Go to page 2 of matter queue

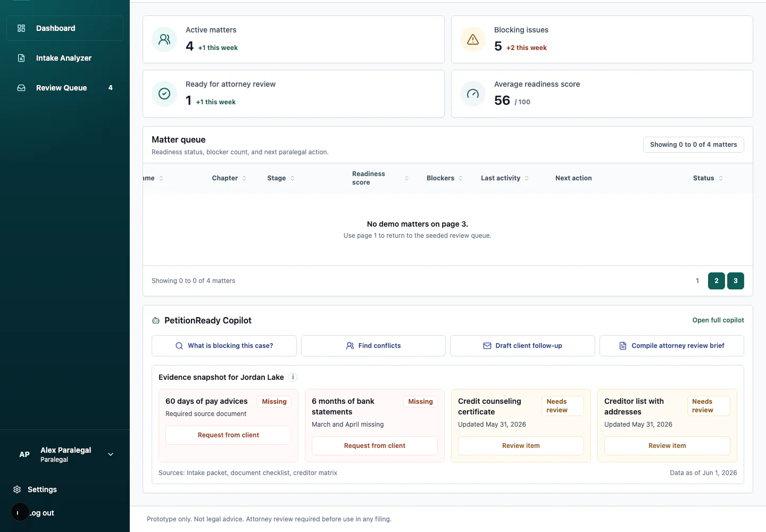[717, 281]
